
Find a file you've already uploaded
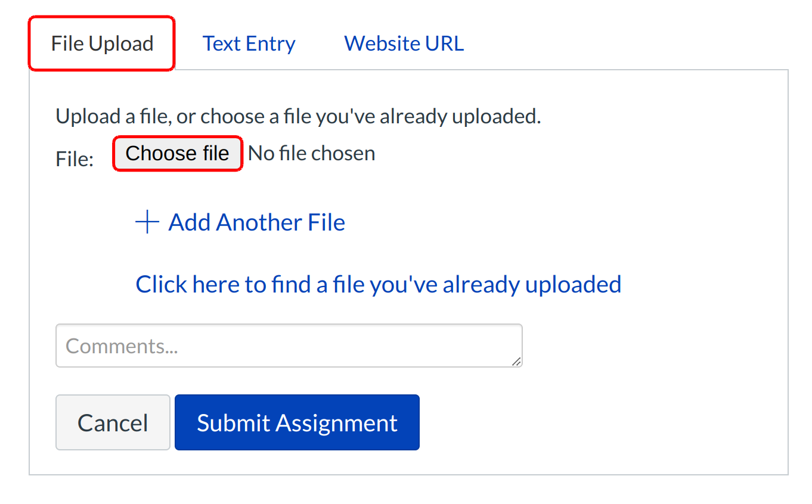click(378, 285)
